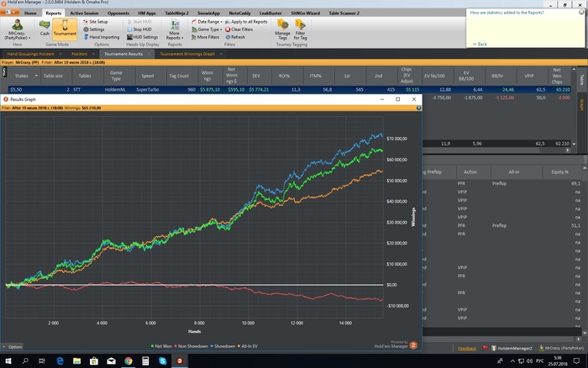Screen dimensions: 588x368
Task: Select Tournament game mode
Action: click(65, 28)
